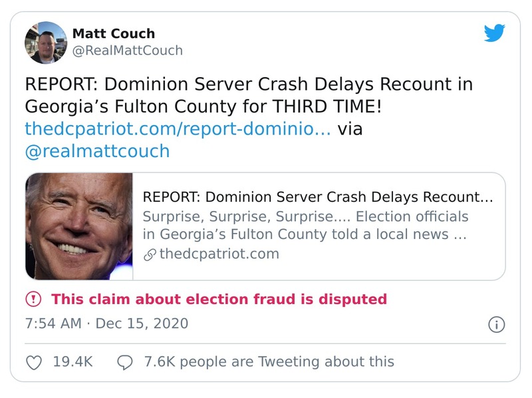Open the smiling man card thumbnail image
Image resolution: width=532 pixels, height=398 pixels.
[x=79, y=226]
